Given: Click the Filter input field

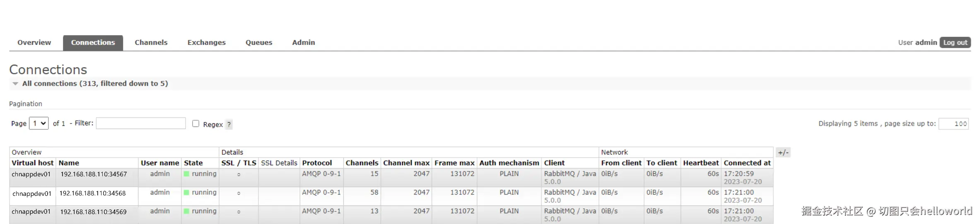Looking at the screenshot, I should click(x=141, y=123).
